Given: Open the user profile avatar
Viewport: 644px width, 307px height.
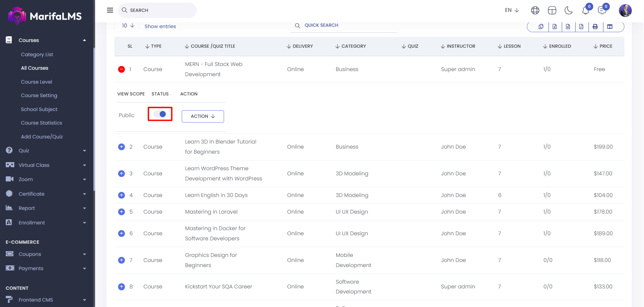Looking at the screenshot, I should (625, 10).
